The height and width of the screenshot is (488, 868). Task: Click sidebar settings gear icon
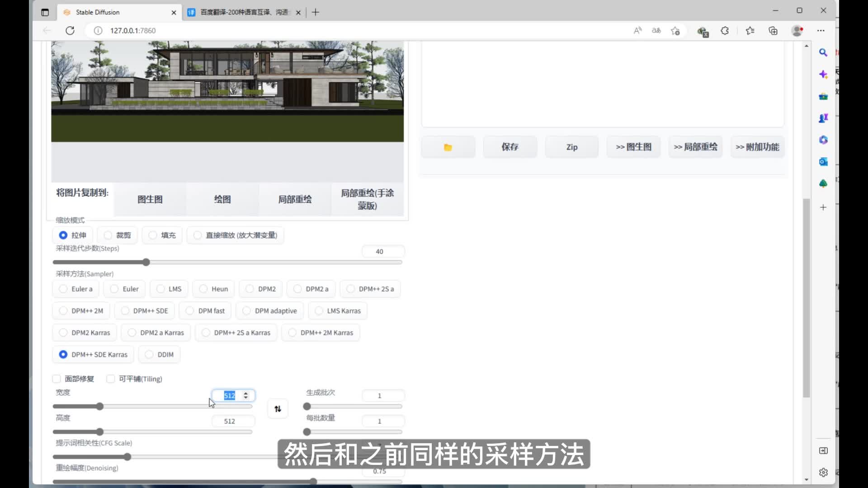point(823,472)
